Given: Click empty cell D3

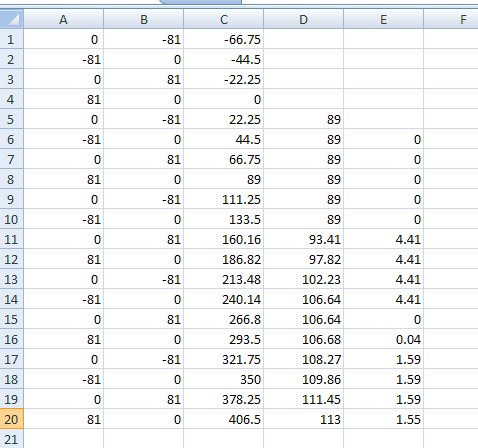Looking at the screenshot, I should click(303, 79).
